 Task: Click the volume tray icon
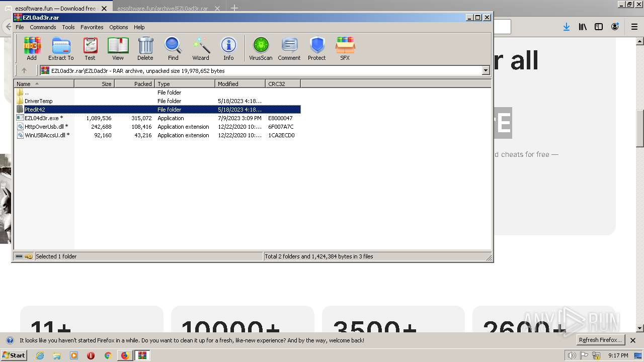point(572,355)
